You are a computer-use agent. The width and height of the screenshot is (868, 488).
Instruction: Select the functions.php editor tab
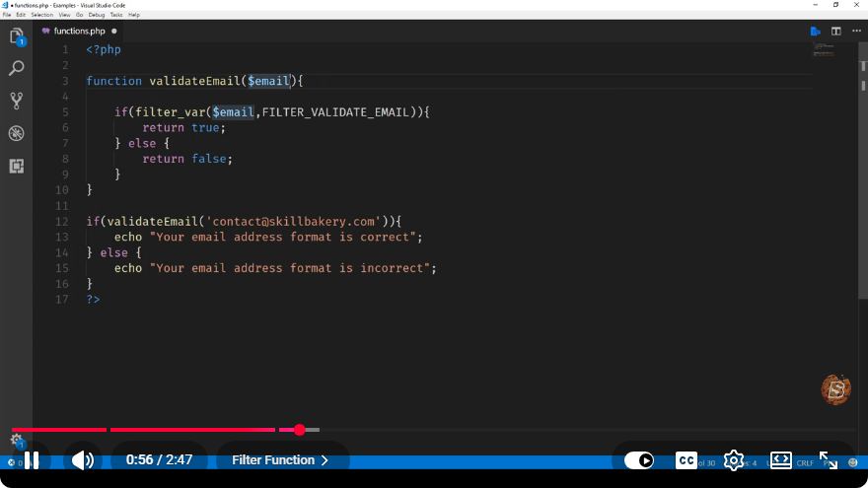click(x=80, y=31)
